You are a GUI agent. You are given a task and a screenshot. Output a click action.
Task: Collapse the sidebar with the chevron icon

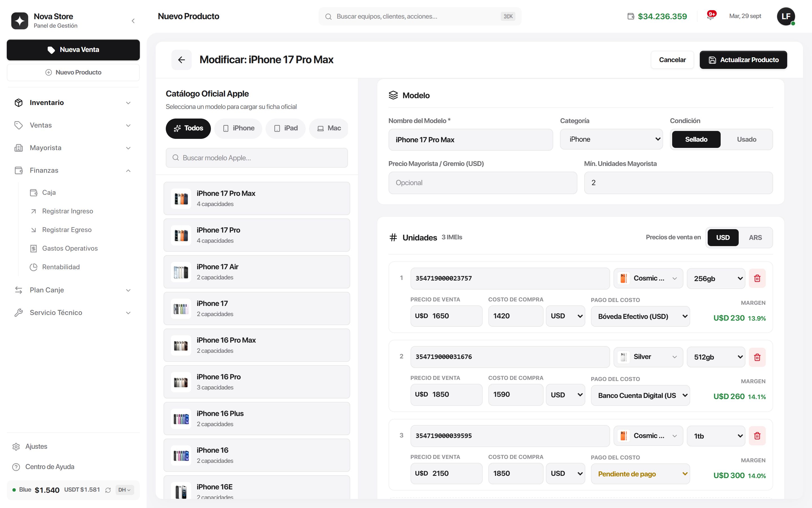pos(133,21)
